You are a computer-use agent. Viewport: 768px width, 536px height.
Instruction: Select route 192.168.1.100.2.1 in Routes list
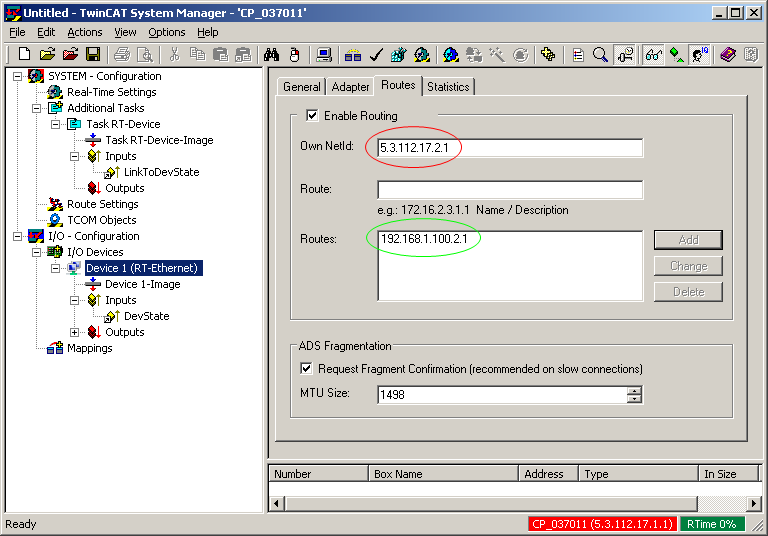click(x=424, y=239)
